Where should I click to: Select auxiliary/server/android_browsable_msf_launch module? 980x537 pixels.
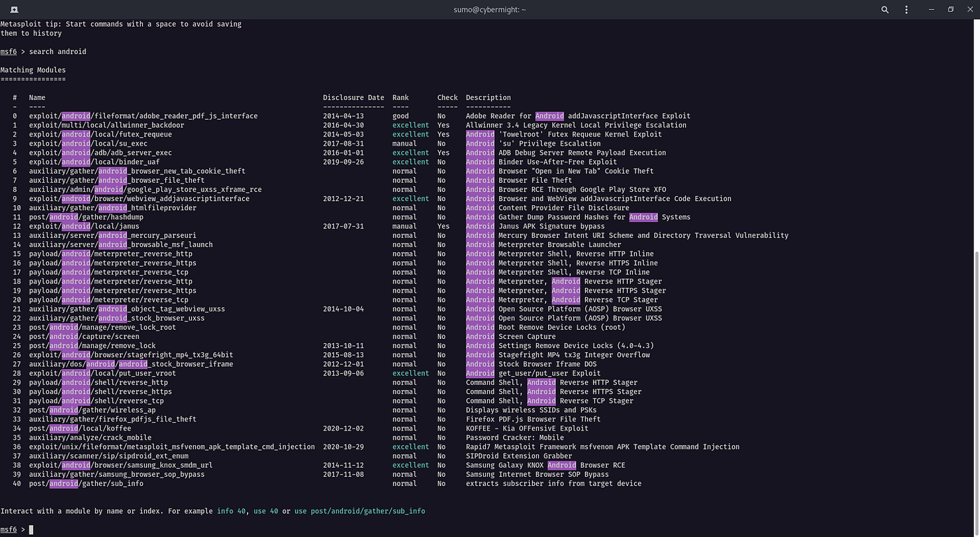click(x=121, y=244)
